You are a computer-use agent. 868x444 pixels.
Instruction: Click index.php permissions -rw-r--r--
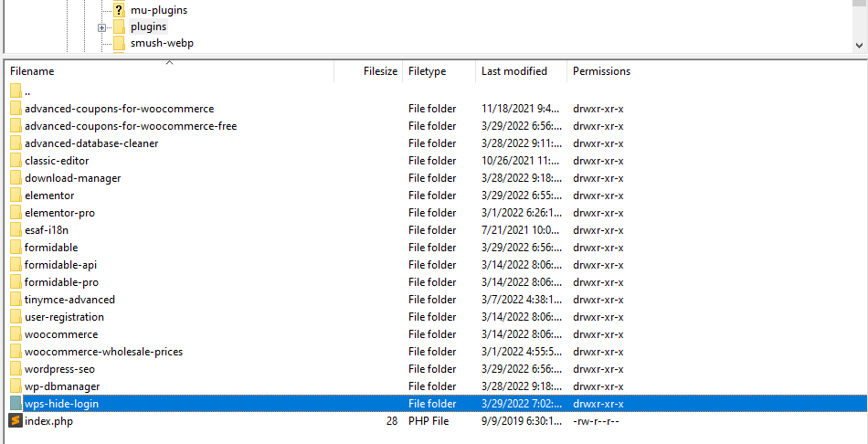(x=596, y=421)
